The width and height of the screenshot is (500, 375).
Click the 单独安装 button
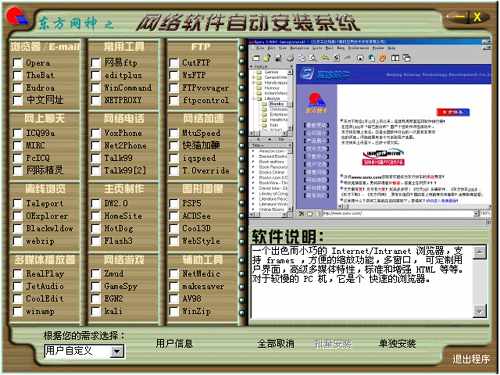[x=397, y=343]
